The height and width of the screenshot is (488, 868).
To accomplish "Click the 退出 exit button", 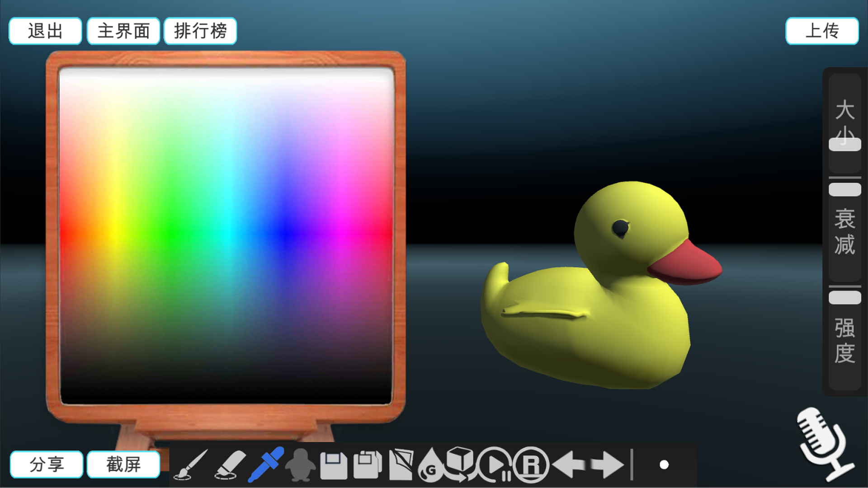I will point(45,31).
